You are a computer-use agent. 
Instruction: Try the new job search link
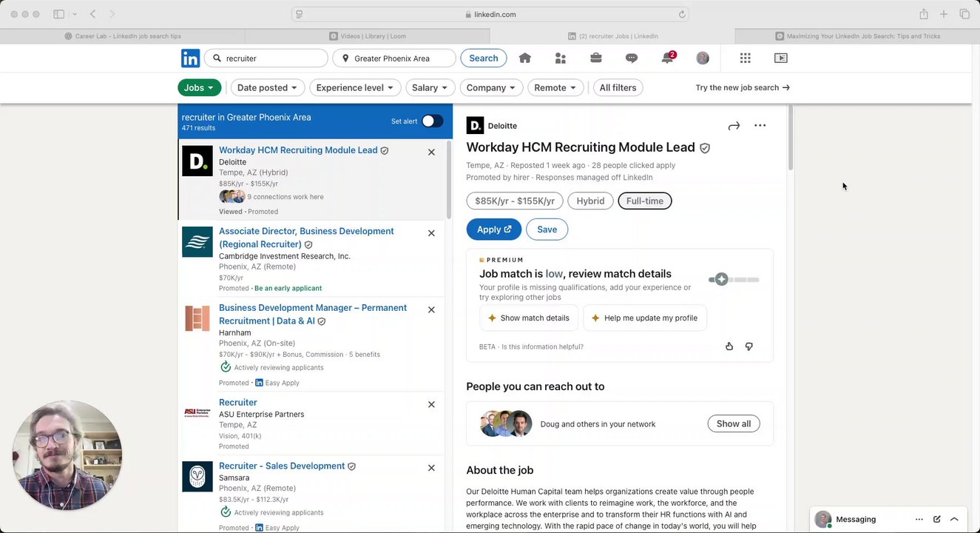743,87
